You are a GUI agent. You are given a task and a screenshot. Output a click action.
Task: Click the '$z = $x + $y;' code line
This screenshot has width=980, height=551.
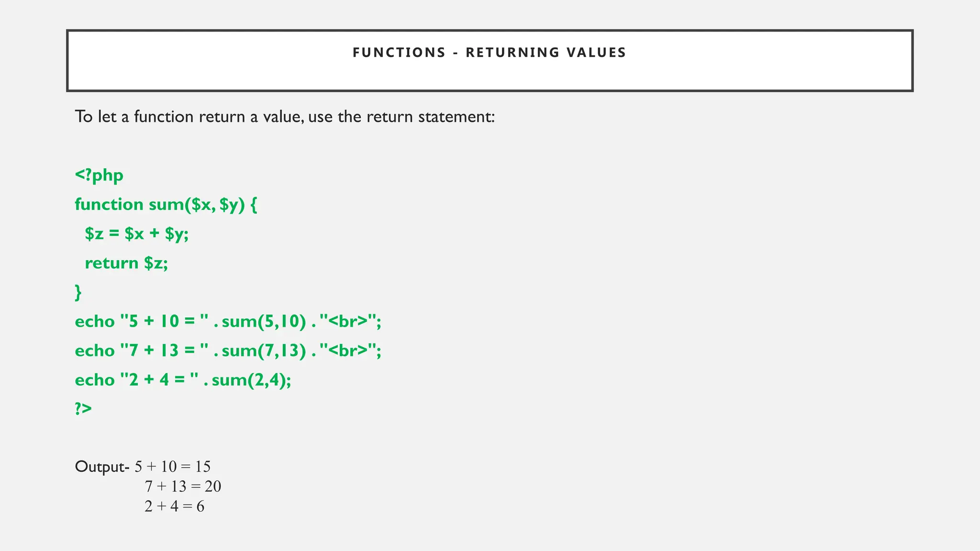[x=137, y=234]
